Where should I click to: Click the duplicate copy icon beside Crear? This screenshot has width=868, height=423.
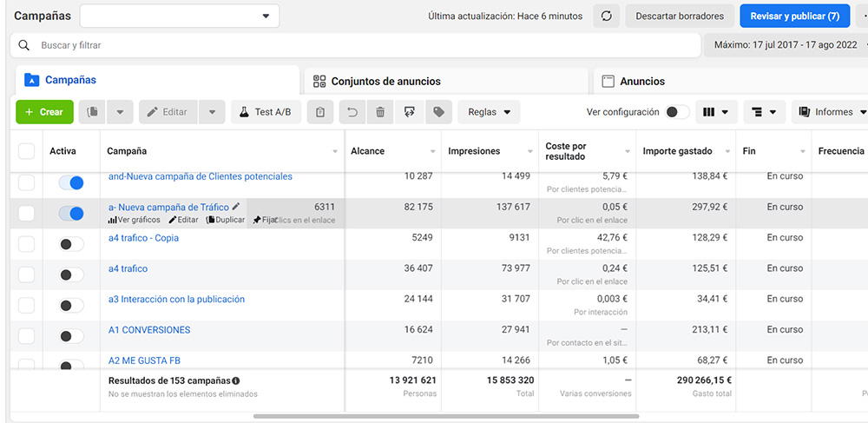[92, 112]
